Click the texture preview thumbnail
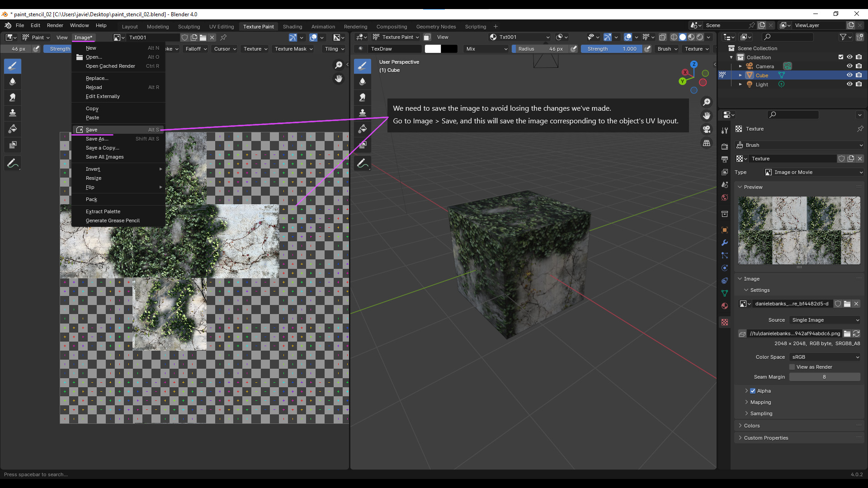 [x=799, y=230]
